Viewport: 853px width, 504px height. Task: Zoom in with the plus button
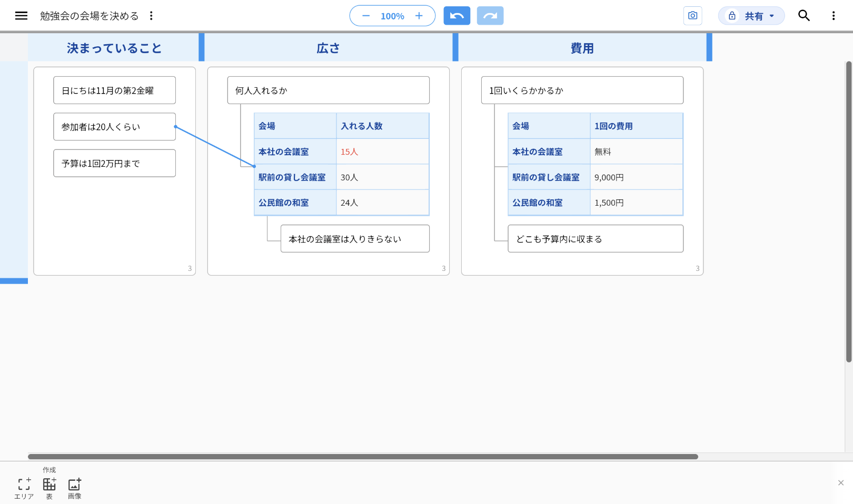[419, 16]
